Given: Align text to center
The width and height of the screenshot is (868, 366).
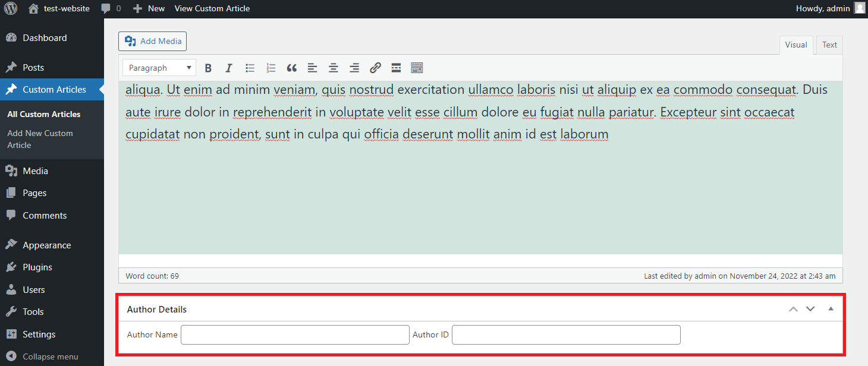Looking at the screenshot, I should point(334,68).
